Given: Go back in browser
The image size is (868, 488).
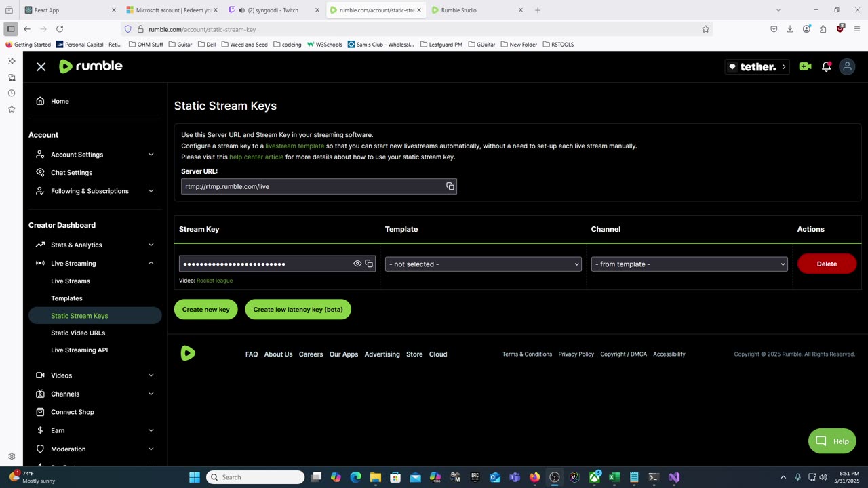Looking at the screenshot, I should (27, 29).
